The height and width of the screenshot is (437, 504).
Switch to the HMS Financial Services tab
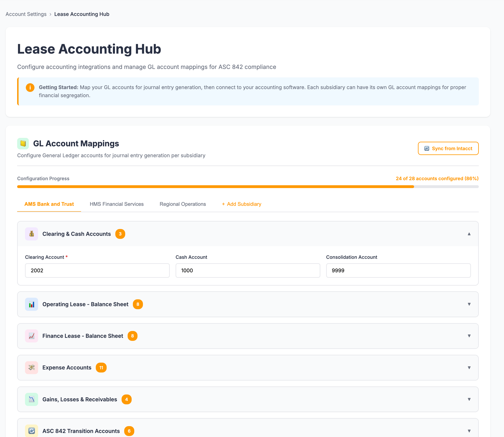pos(116,204)
